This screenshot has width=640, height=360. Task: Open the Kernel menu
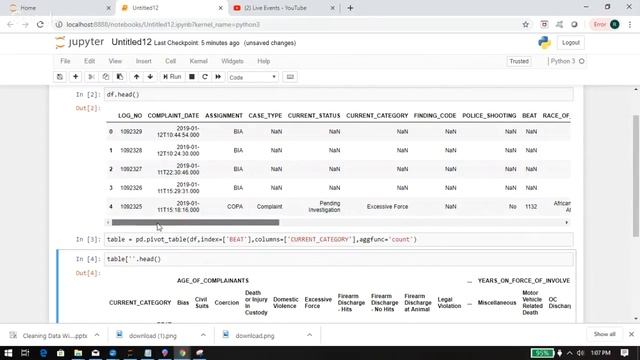tap(199, 61)
